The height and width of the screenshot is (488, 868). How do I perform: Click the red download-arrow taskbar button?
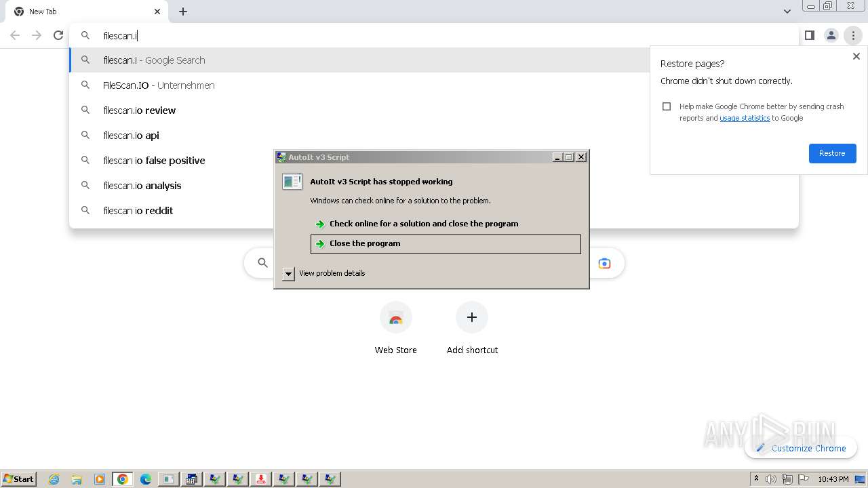261,479
